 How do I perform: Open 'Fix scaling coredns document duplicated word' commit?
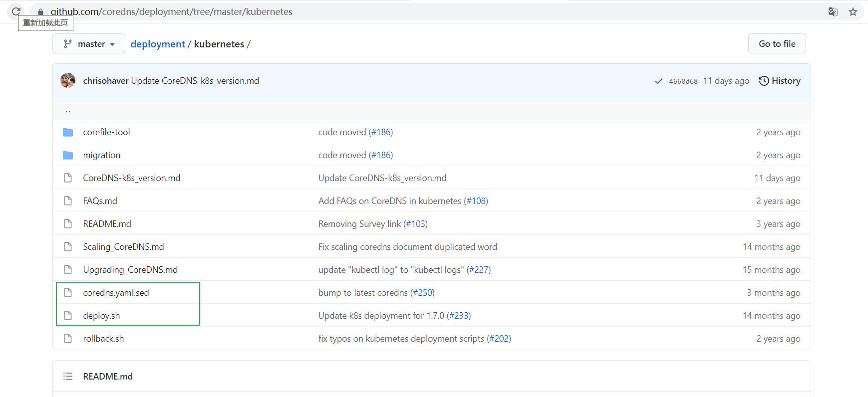(x=408, y=247)
